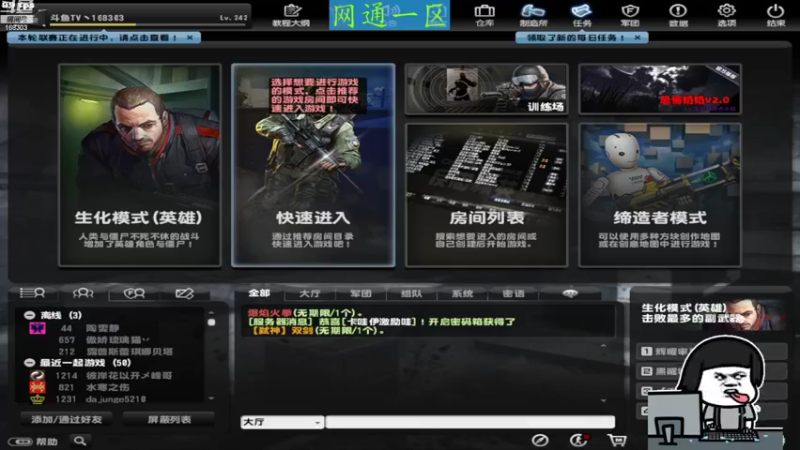
Task: Open the v2.0 event banner
Action: (x=660, y=89)
